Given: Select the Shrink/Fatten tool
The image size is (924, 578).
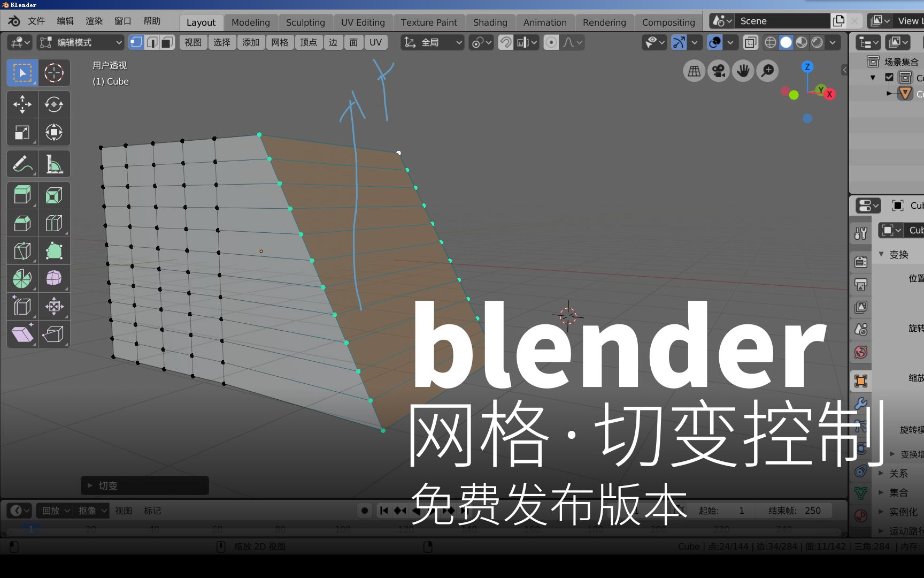Looking at the screenshot, I should (x=54, y=307).
